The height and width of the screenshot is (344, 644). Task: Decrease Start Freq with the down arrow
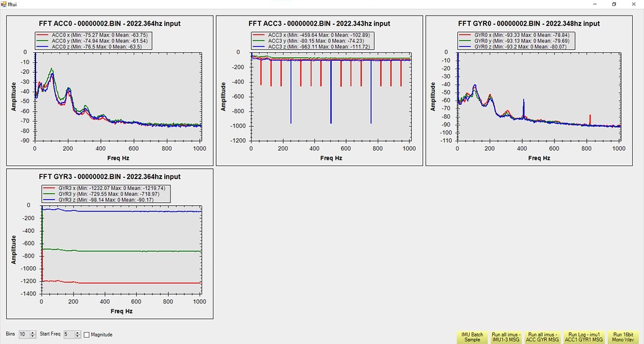click(77, 337)
